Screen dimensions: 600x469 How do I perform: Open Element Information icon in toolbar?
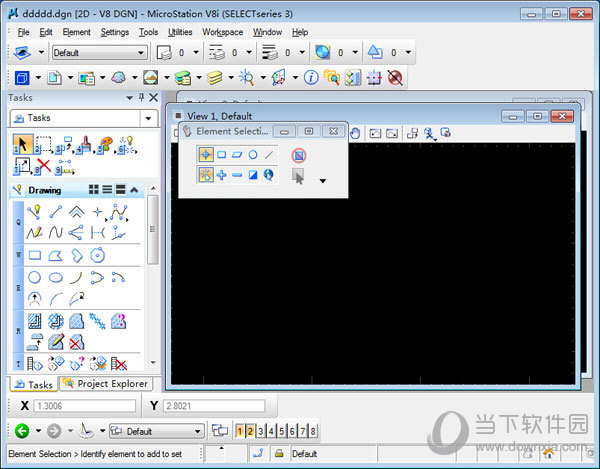coord(311,78)
